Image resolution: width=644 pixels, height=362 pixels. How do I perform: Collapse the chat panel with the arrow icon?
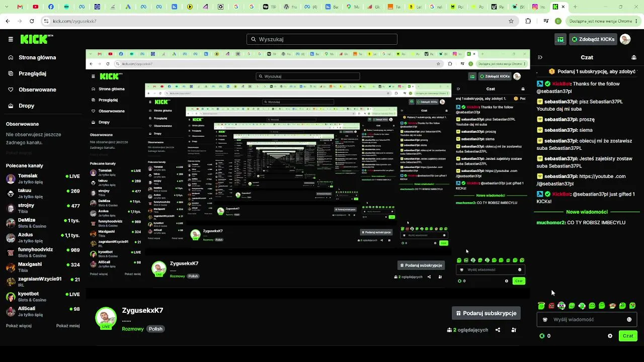pos(540,57)
